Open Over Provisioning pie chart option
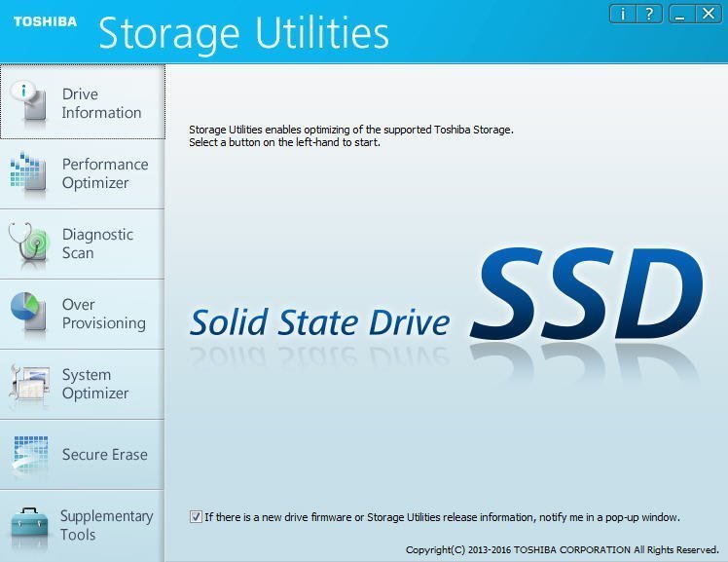Viewport: 728px width, 562px height. (x=82, y=314)
